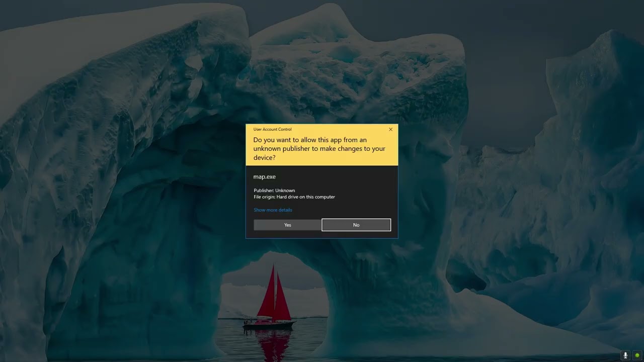Click the 'Do you want to allow' question
Screen dimensions: 644x362
tap(319, 149)
